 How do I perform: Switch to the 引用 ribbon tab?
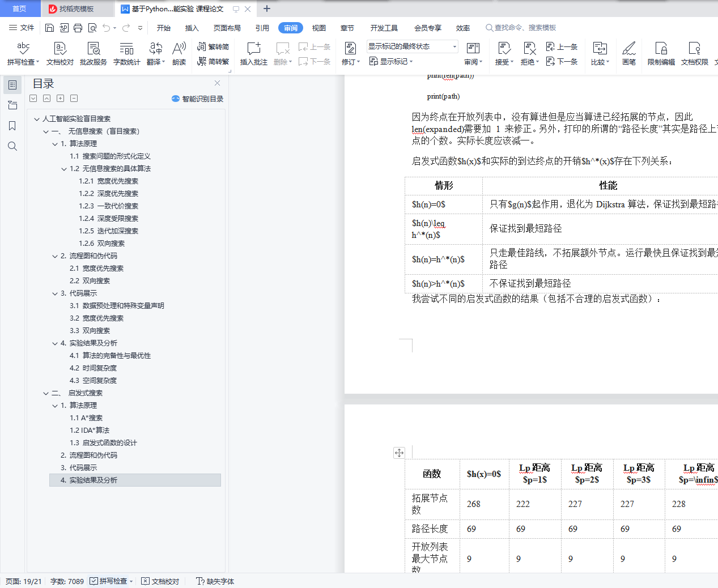[x=262, y=28]
